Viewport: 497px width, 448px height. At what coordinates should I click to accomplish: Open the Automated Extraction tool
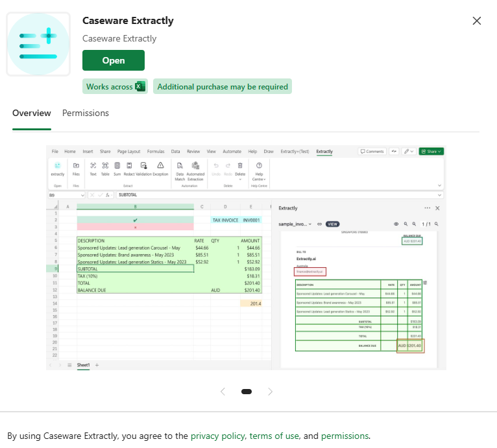(195, 166)
